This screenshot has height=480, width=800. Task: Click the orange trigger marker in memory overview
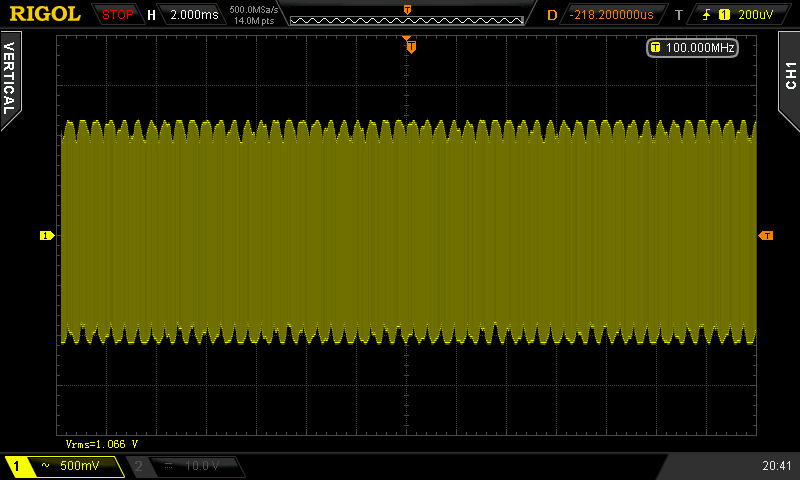pyautogui.click(x=407, y=10)
